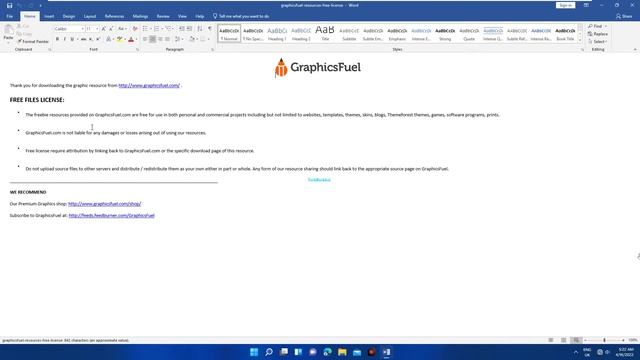The width and height of the screenshot is (640, 360).
Task: Click Increase Indent icon
Action: (189, 29)
